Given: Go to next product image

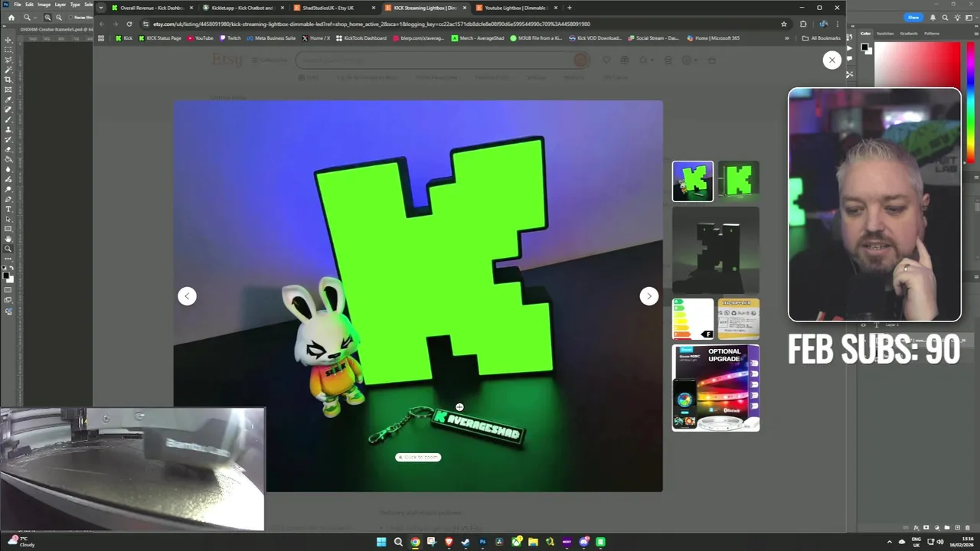Looking at the screenshot, I should (649, 296).
